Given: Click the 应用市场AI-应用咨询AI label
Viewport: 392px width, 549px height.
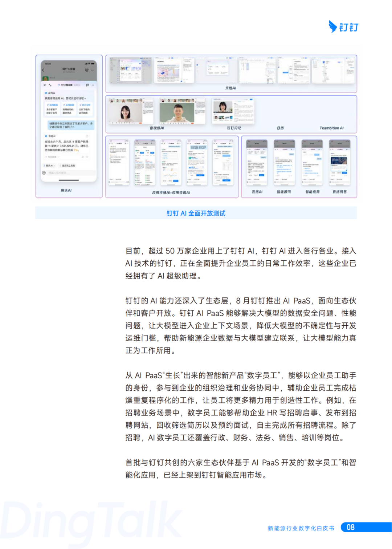Looking at the screenshot, I should tap(171, 192).
